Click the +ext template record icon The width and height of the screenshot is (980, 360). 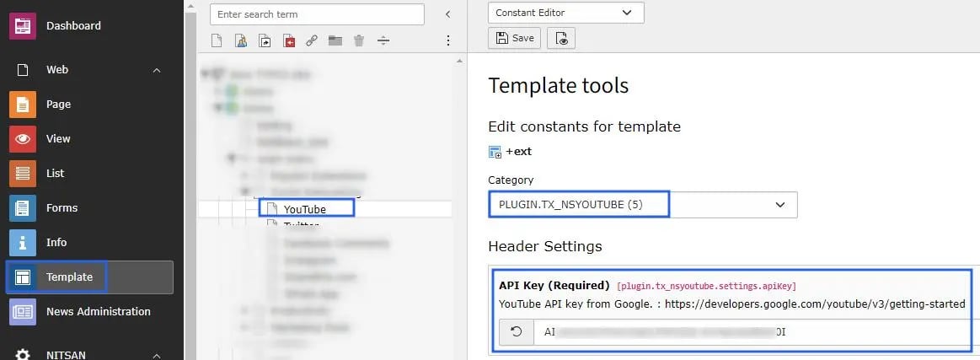coord(495,152)
